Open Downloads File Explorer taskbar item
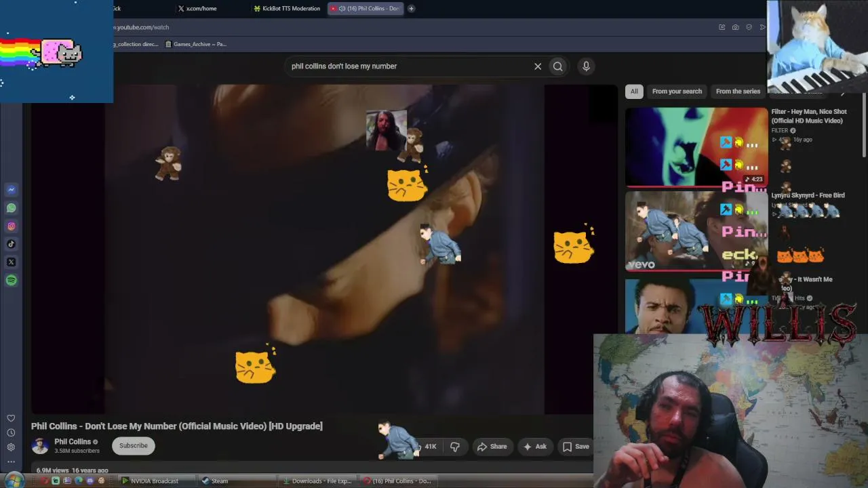 pos(317,481)
